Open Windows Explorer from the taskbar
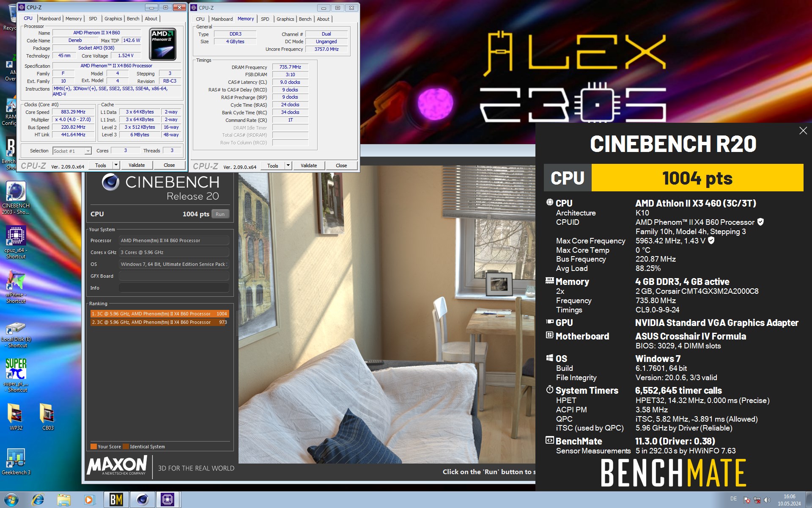This screenshot has height=508, width=812. coord(64,500)
